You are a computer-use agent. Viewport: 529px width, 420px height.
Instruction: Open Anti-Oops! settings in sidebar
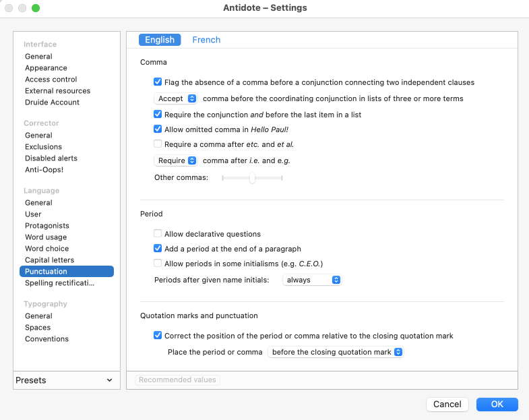click(44, 170)
